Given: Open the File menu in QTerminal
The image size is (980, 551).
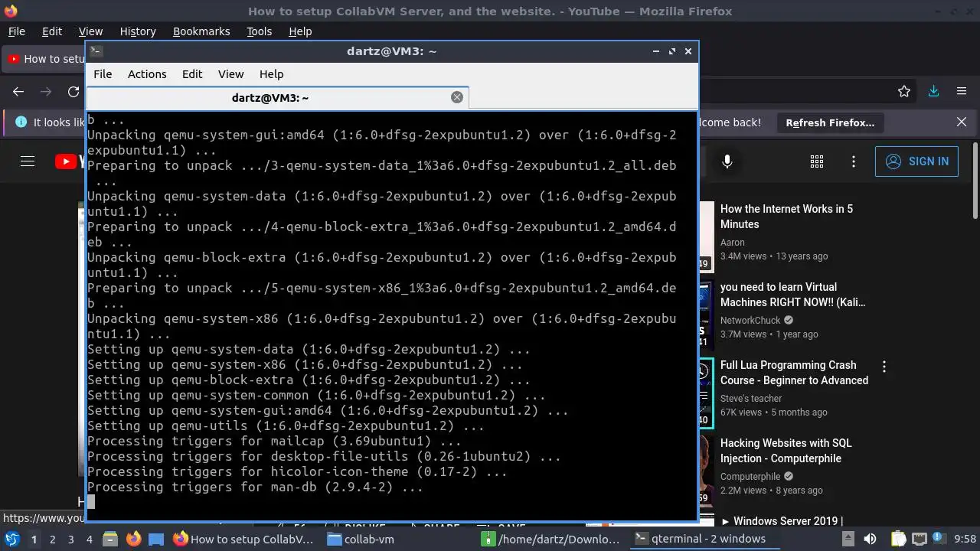Looking at the screenshot, I should [x=103, y=74].
